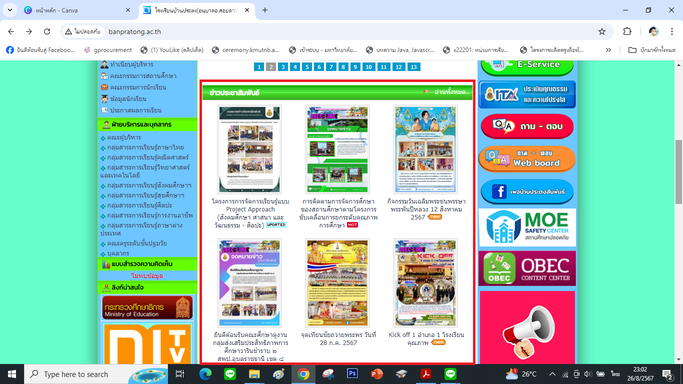Screen dimensions: 683x384
Task: Go to pagination page 5
Action: (307, 67)
